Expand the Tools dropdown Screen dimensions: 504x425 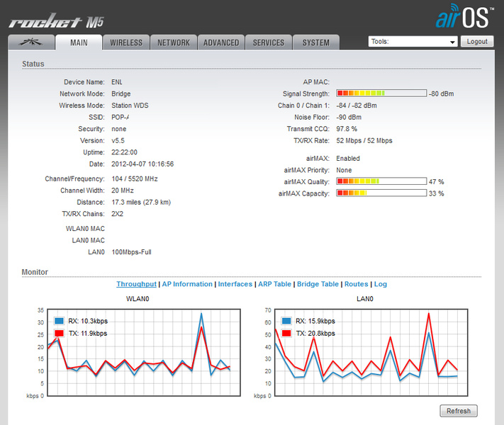[413, 42]
